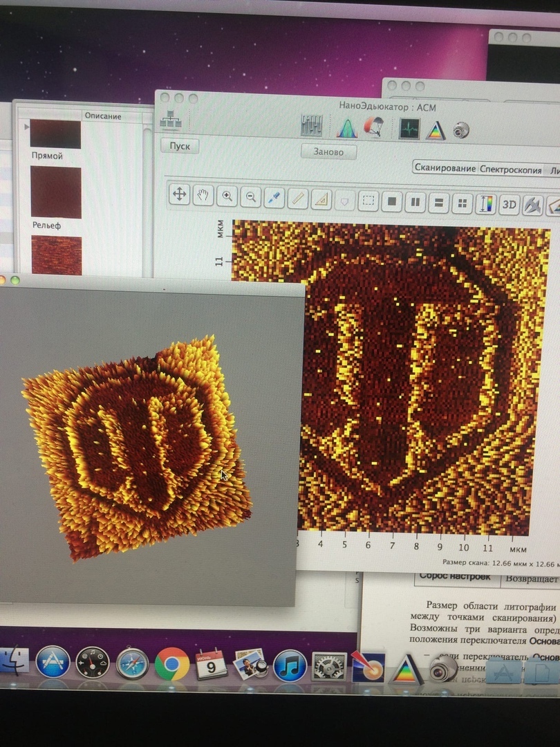Select the Рельеф scan thumbnail
Screen dimensions: 560x747
point(56,193)
